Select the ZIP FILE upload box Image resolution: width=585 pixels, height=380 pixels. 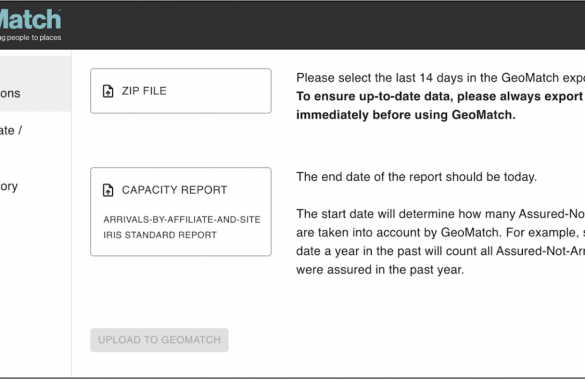pyautogui.click(x=181, y=91)
